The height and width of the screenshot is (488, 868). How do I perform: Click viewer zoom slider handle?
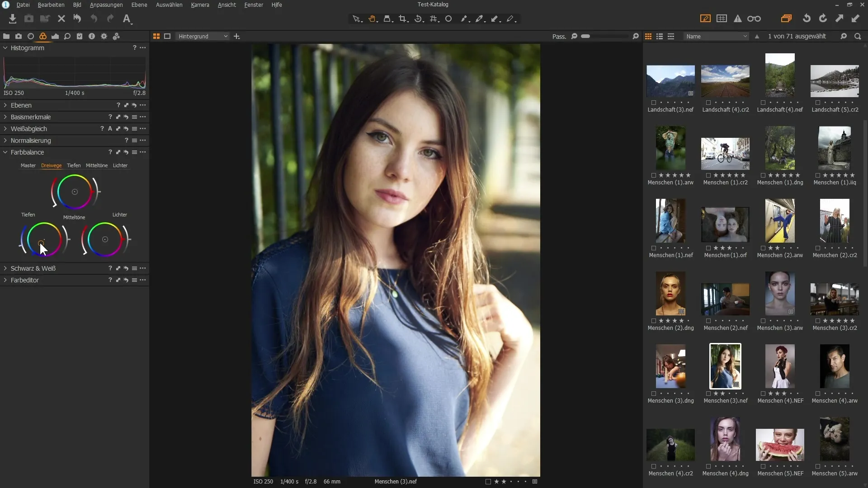click(585, 36)
